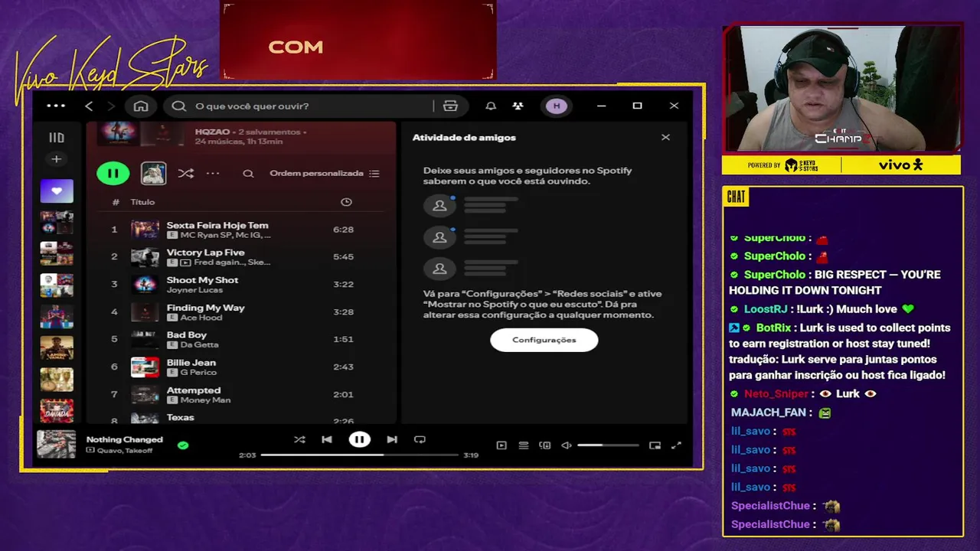Open Connect to a device icon
980x551 pixels.
click(545, 445)
